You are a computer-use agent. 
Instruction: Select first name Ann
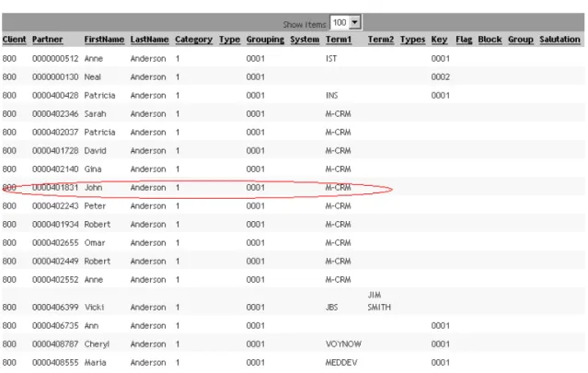pos(91,325)
